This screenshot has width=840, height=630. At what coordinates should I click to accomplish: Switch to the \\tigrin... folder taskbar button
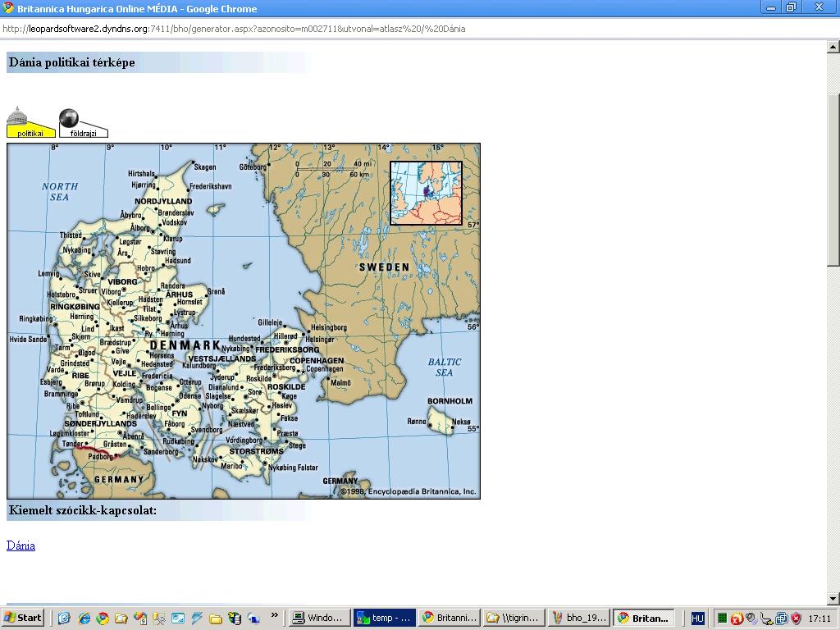tap(514, 618)
